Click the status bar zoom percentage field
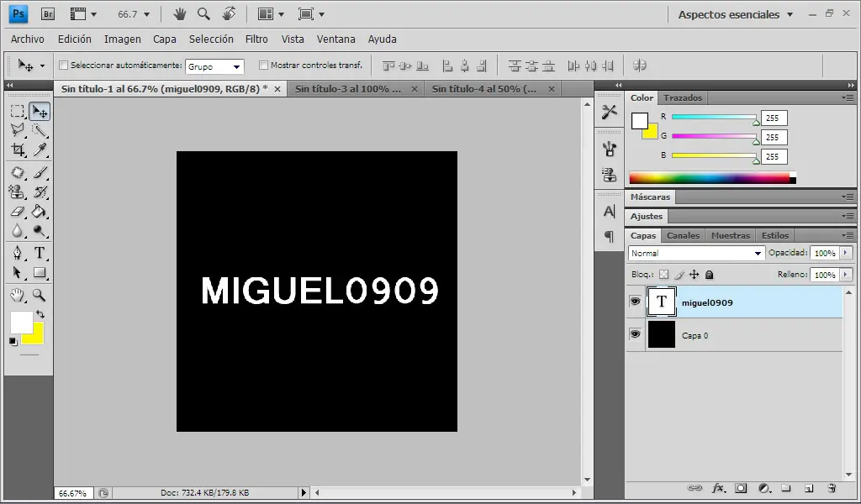This screenshot has height=504, width=861. (74, 493)
